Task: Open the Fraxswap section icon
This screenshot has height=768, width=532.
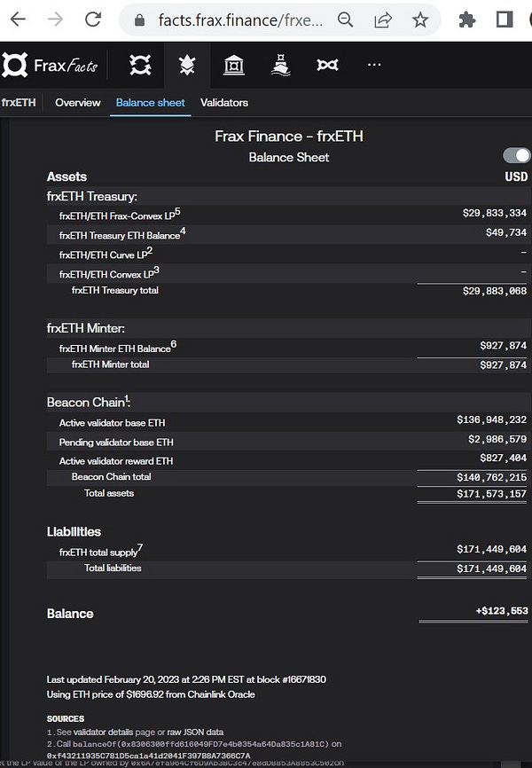Action: [327, 65]
